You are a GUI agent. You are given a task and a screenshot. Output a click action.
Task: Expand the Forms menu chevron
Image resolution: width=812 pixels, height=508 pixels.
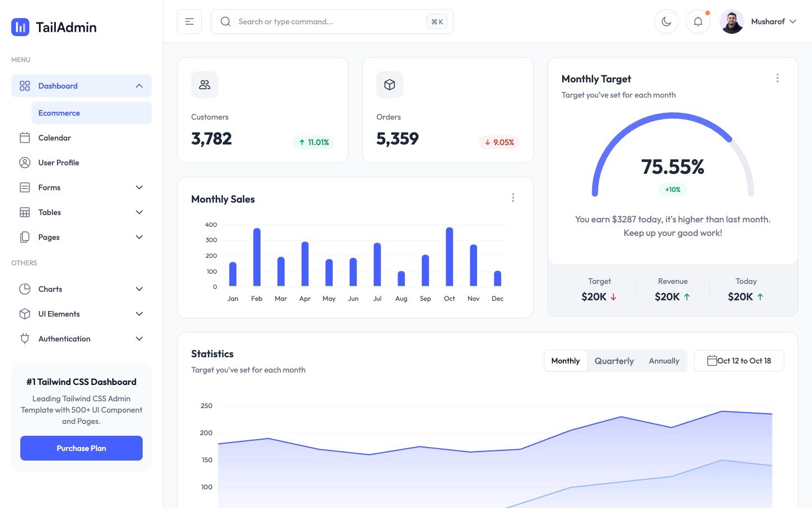point(139,187)
